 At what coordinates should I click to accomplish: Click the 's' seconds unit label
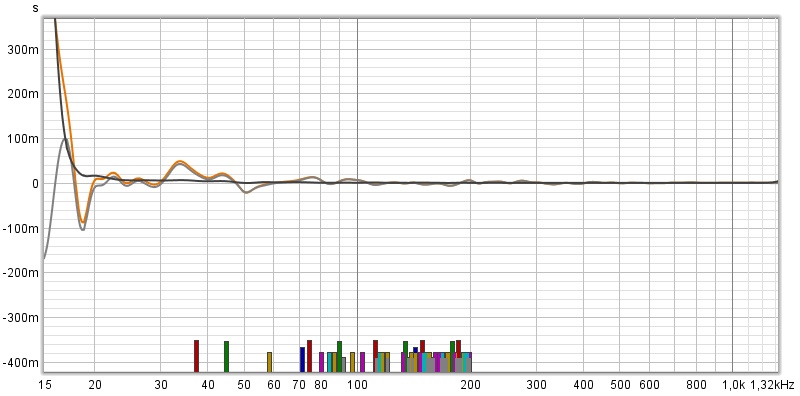tap(35, 8)
